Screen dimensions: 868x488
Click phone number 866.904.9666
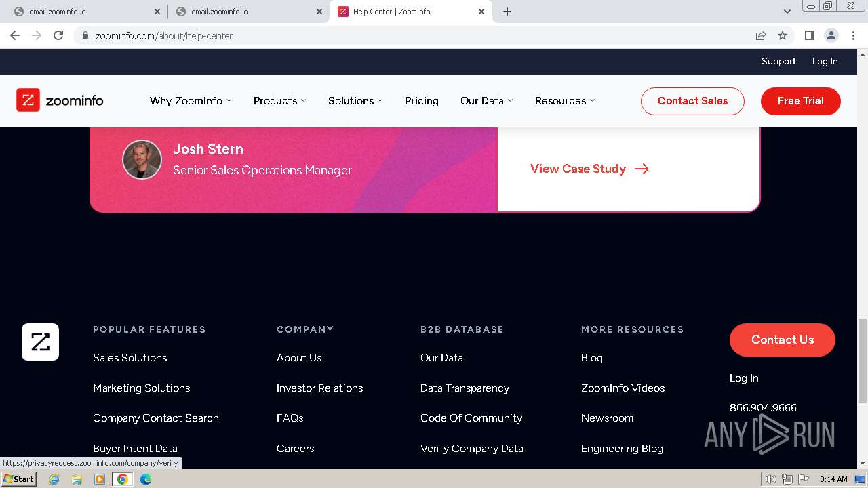[x=763, y=407]
